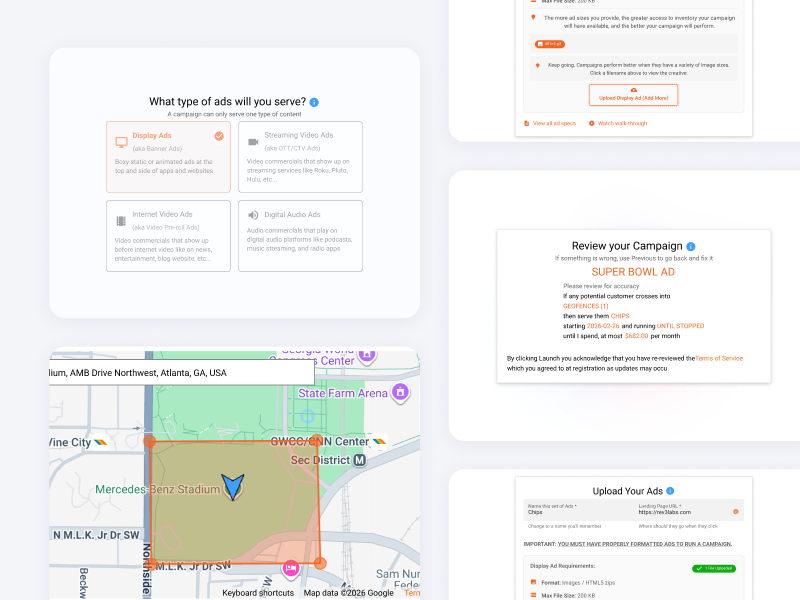The image size is (800, 600).
Task: Open the Watch walk-through link
Action: click(x=621, y=123)
